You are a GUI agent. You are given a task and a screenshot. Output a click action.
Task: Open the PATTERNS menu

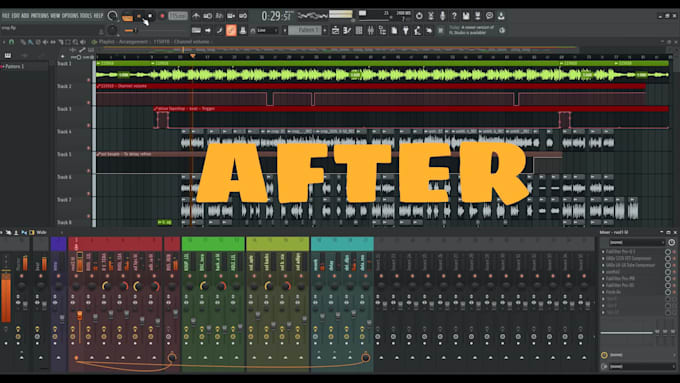click(x=39, y=16)
